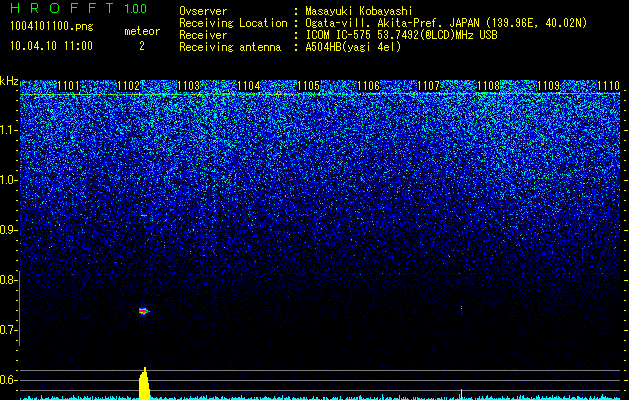629x400 pixels.
Task: Click the HROFFT 1.0.0 title text
Action: (x=79, y=8)
